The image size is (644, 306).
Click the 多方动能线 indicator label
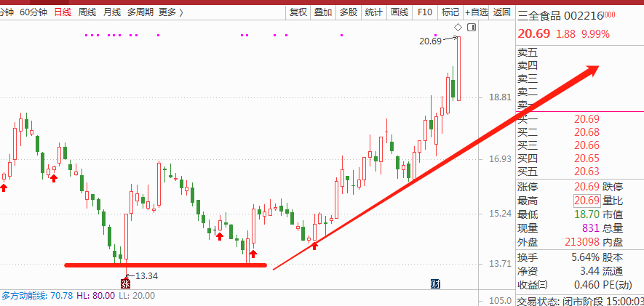pos(37,295)
